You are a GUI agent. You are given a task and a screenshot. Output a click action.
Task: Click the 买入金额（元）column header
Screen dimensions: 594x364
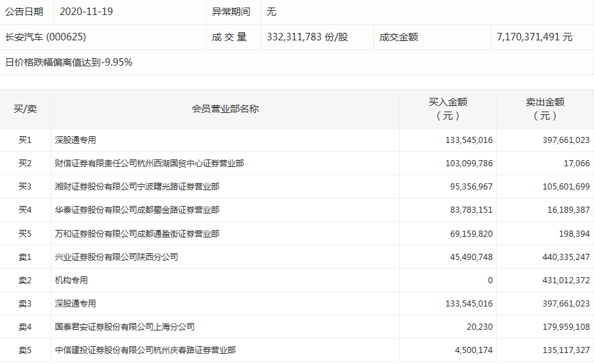coord(448,109)
